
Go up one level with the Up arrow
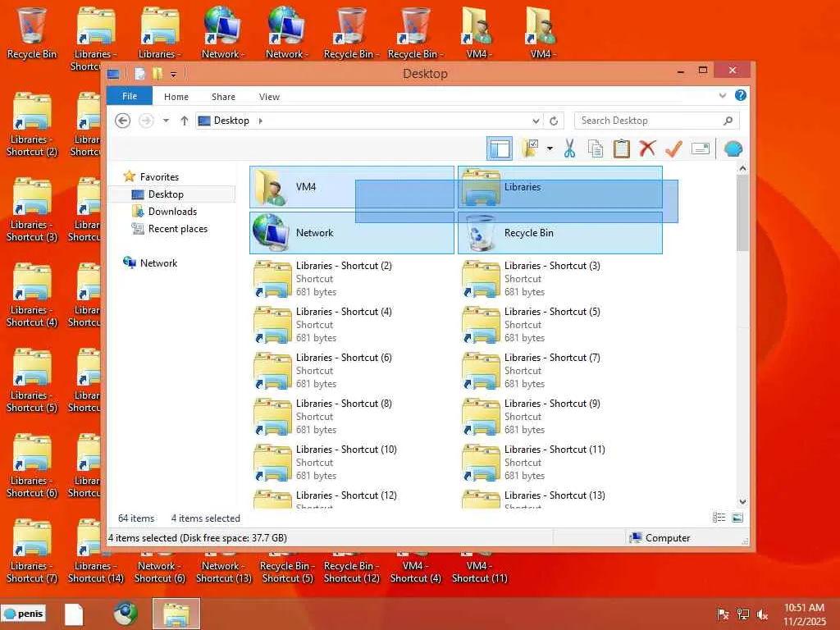point(185,121)
